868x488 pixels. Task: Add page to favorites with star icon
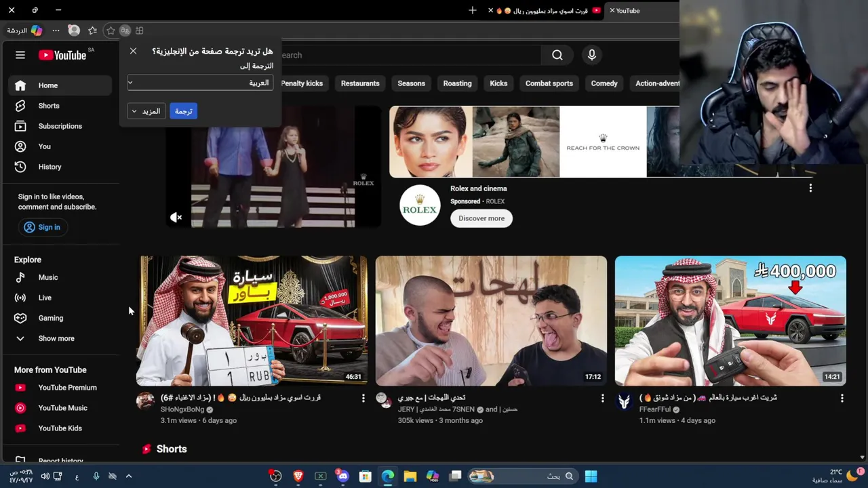(111, 30)
